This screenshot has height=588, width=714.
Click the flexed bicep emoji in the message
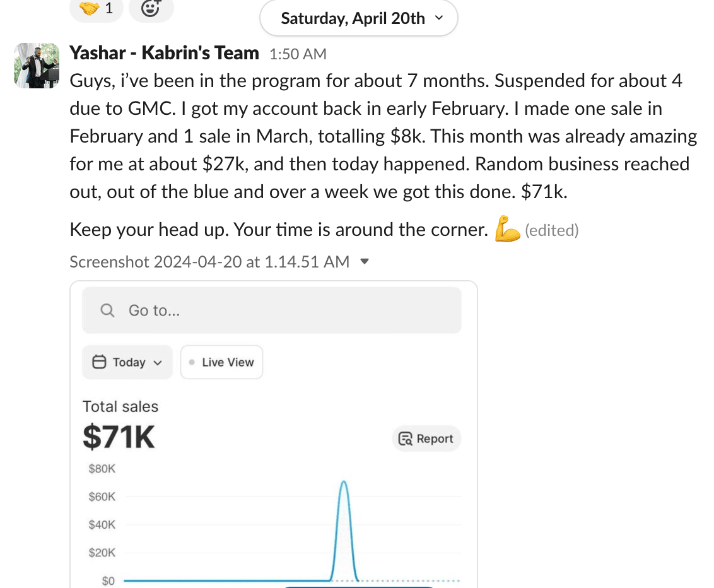coord(506,230)
